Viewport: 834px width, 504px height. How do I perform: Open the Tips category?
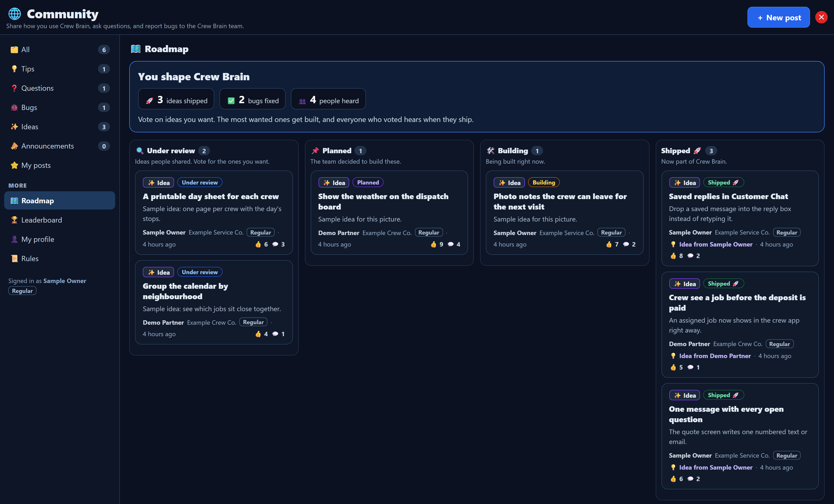[x=60, y=69]
